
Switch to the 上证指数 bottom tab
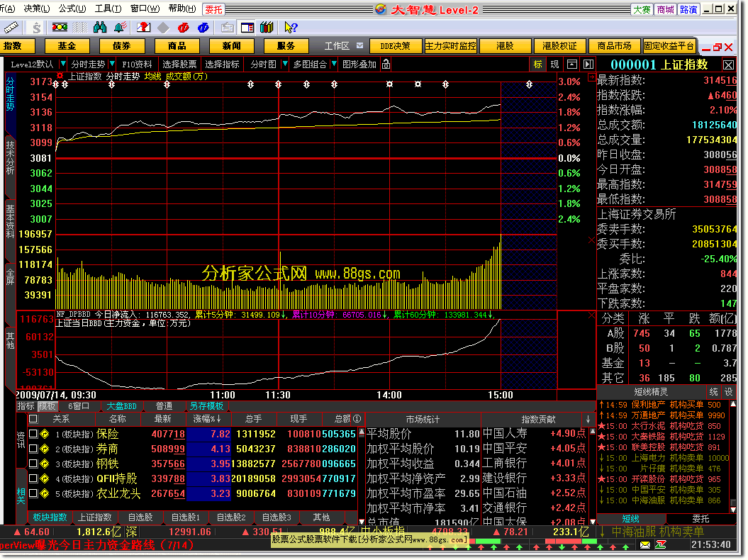(x=95, y=517)
